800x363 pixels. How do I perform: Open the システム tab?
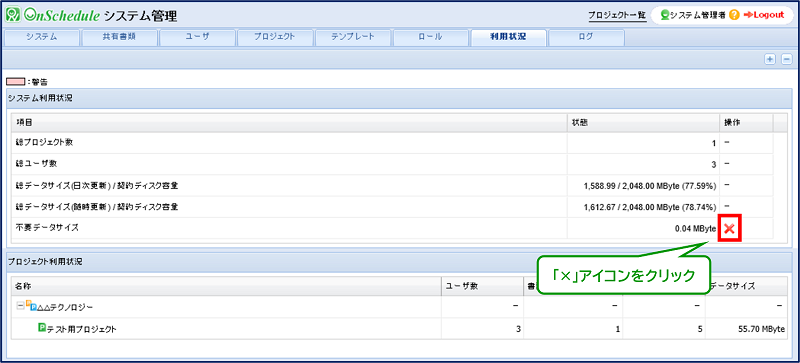point(42,37)
